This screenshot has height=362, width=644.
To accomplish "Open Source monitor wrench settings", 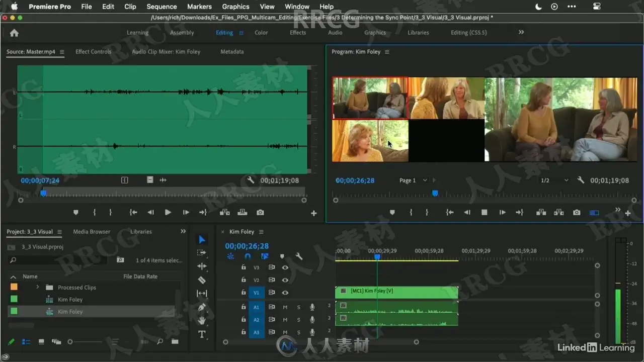I will (251, 180).
